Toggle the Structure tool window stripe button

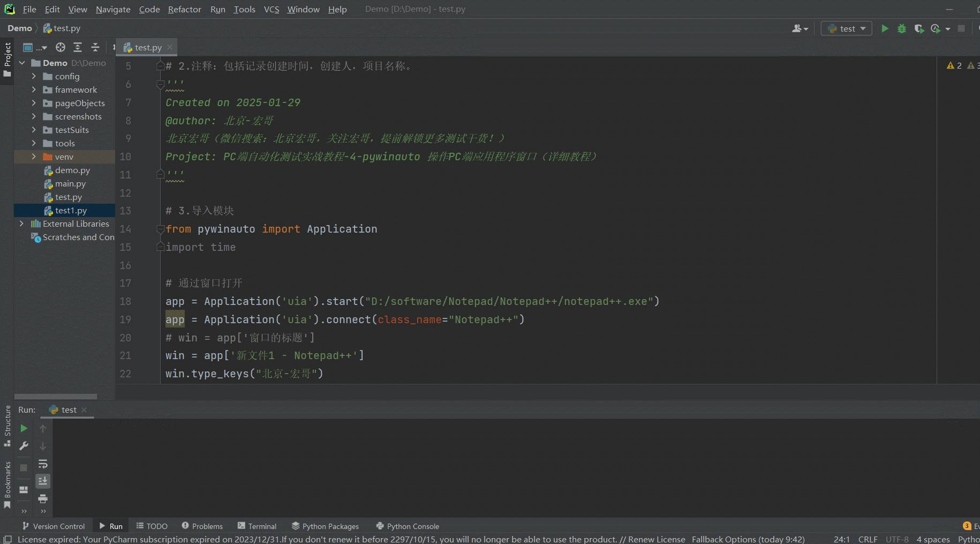point(7,426)
